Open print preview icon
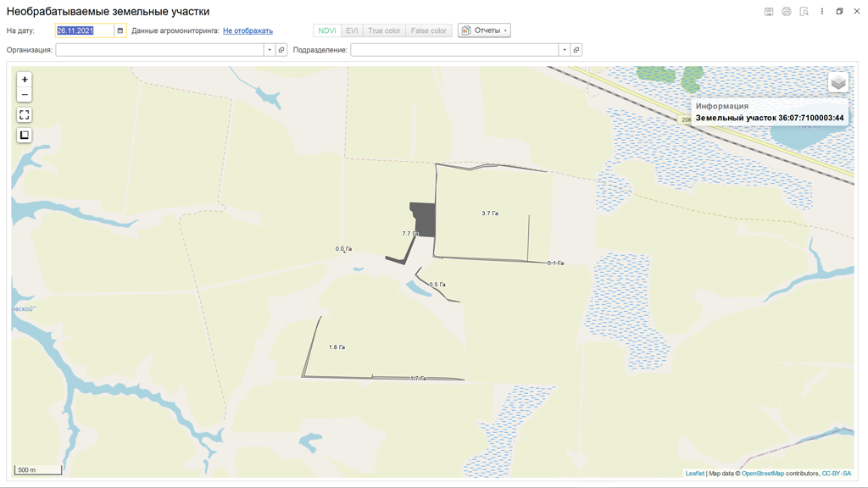Viewport: 868px width, 488px height. click(804, 12)
